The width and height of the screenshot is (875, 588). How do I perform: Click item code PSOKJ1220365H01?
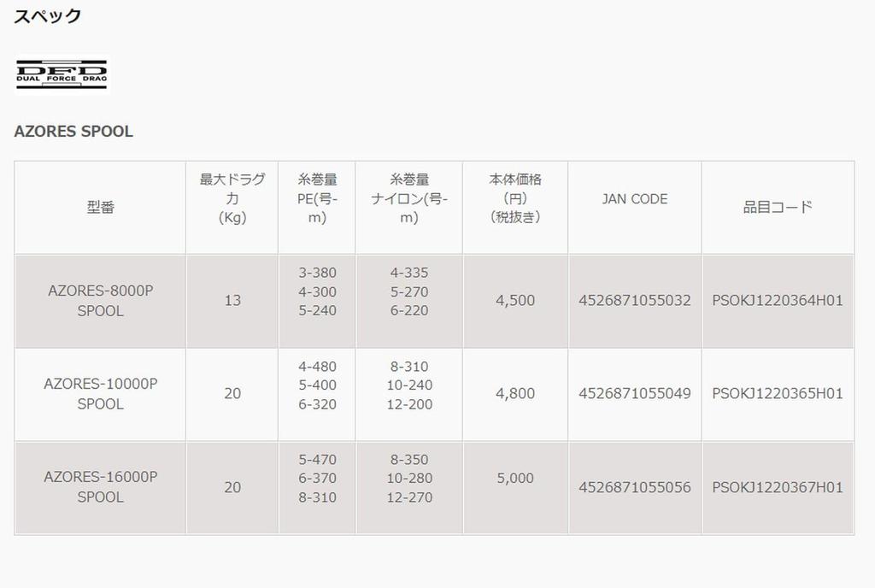point(778,394)
